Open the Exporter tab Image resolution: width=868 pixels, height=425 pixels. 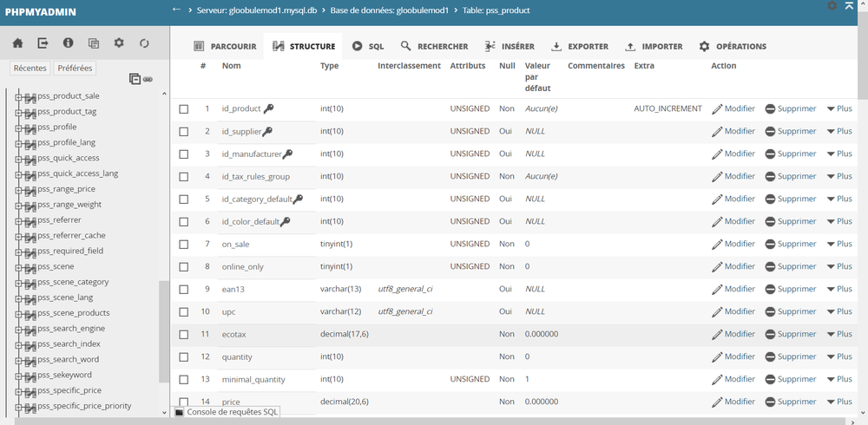[580, 47]
